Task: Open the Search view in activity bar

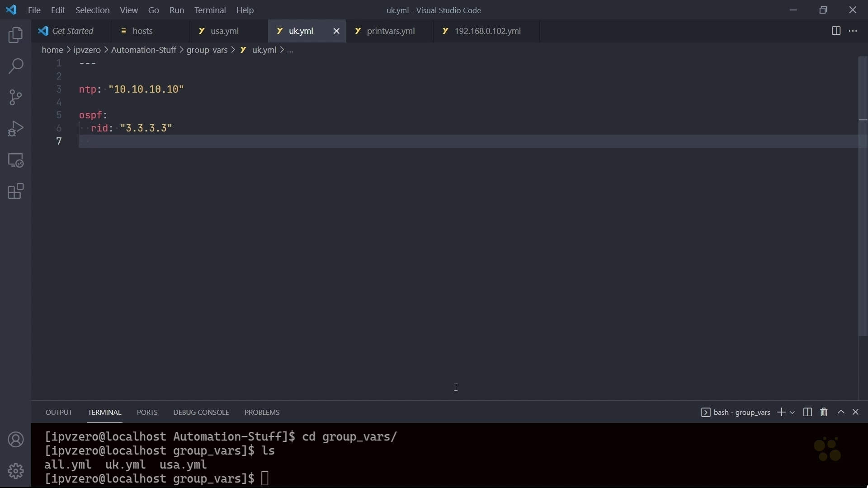Action: point(16,66)
